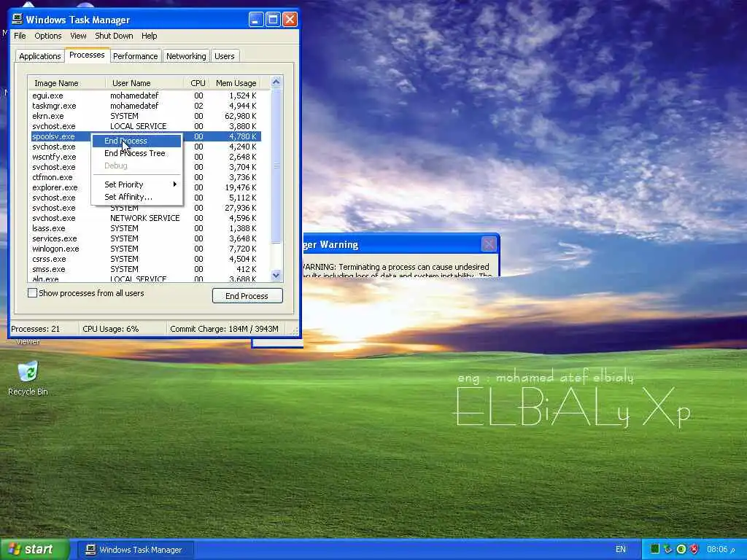Select the services.exe process row
The image size is (747, 560).
(145, 238)
